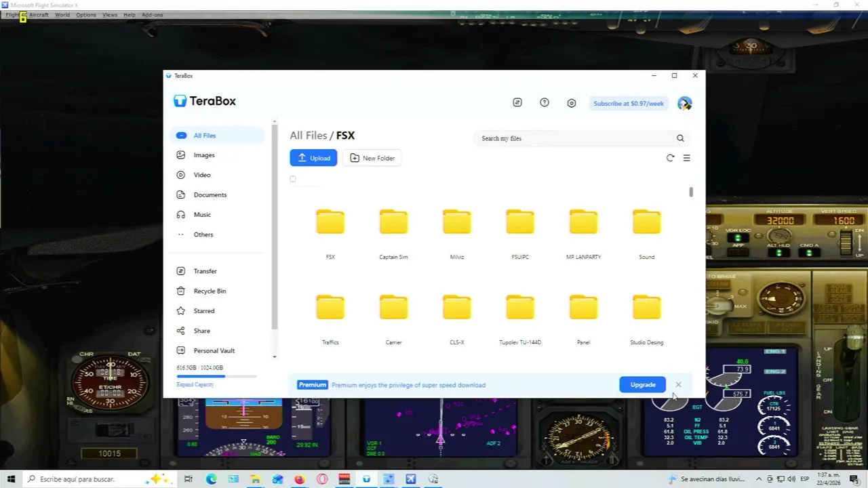Image resolution: width=868 pixels, height=488 pixels.
Task: Open Flight Simulator Help menu
Action: (x=130, y=15)
